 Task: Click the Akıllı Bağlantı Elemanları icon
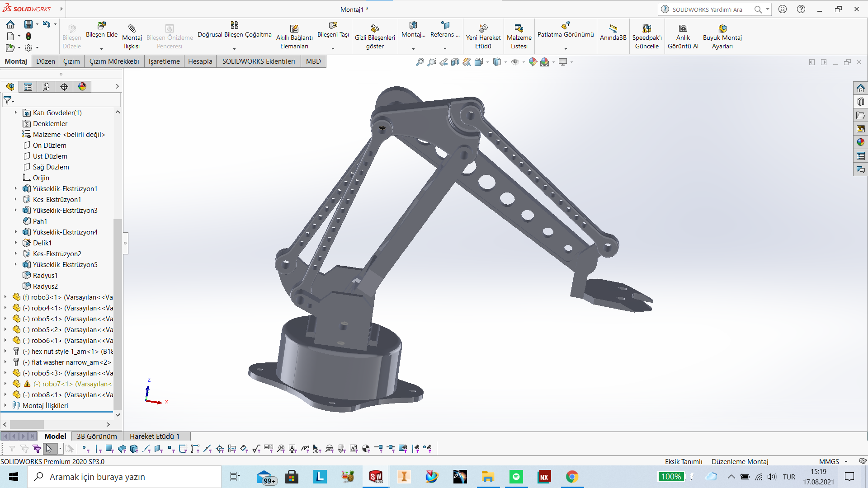[294, 28]
